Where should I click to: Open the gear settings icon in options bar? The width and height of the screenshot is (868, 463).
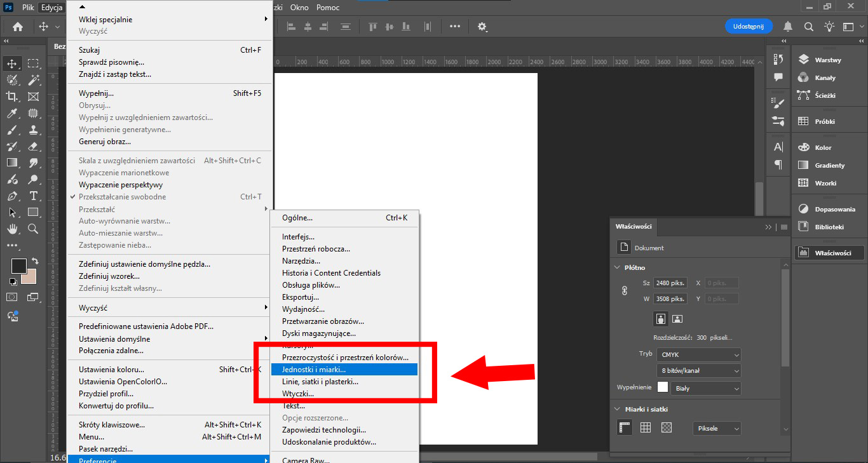coord(482,27)
